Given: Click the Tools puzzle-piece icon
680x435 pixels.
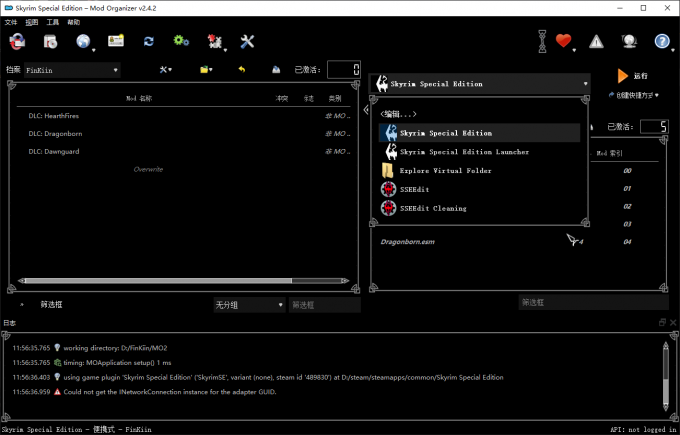Looking at the screenshot, I should pyautogui.click(x=214, y=41).
